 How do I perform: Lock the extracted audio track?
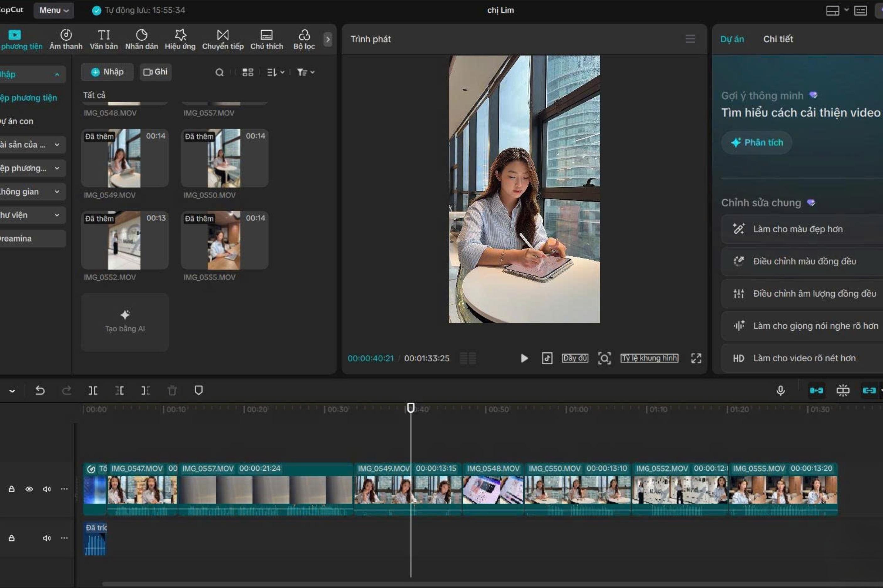click(12, 538)
